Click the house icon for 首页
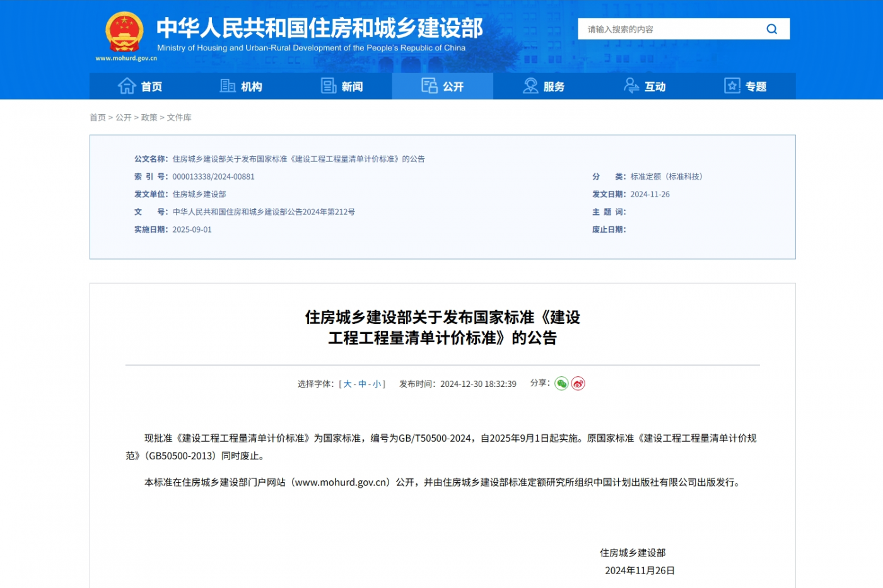 (127, 86)
